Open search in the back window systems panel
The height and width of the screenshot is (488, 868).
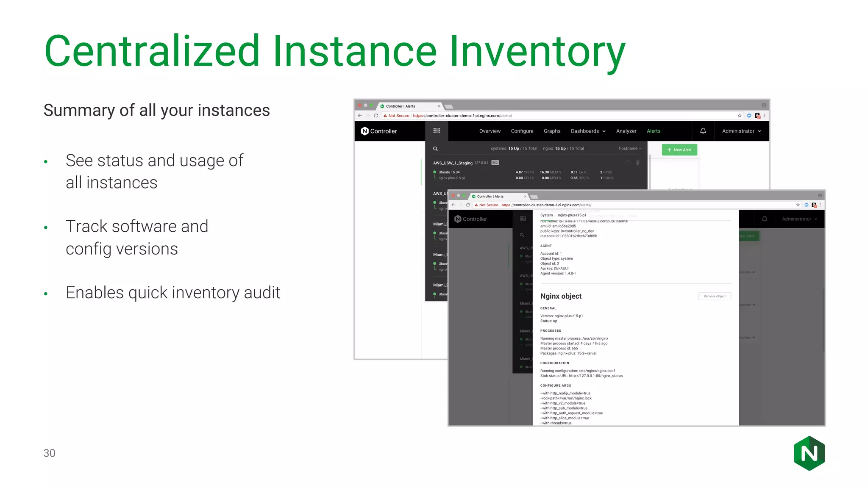click(435, 149)
